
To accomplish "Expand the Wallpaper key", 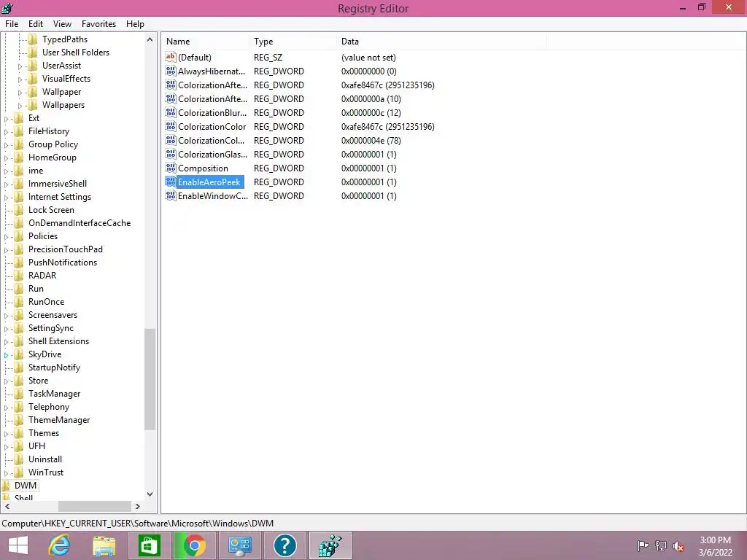I will point(20,92).
